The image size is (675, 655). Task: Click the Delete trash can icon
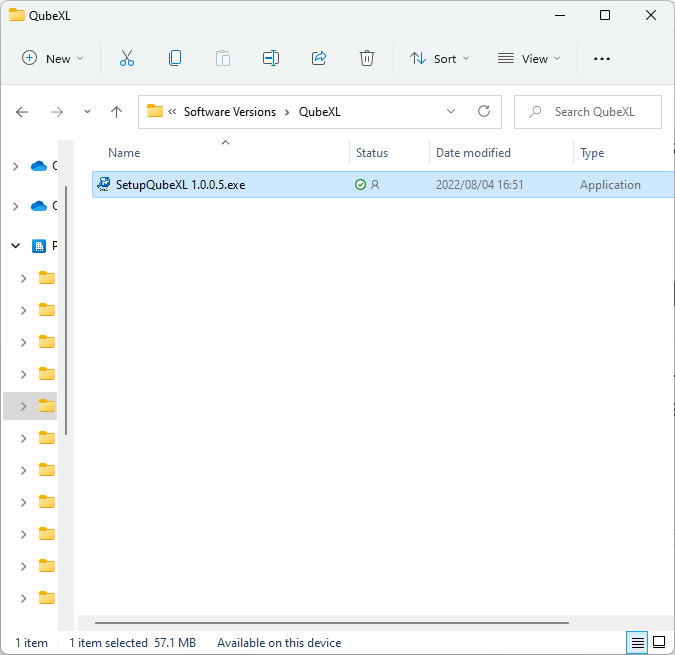click(x=367, y=59)
